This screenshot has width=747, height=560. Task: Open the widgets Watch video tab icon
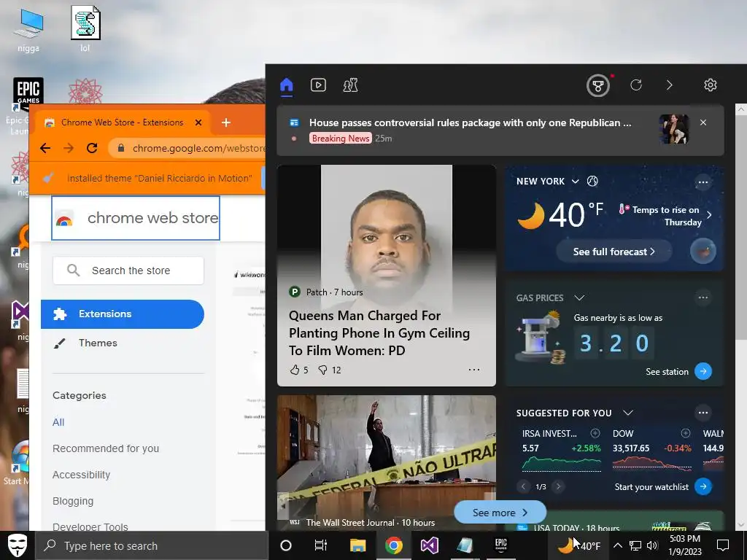click(x=318, y=85)
